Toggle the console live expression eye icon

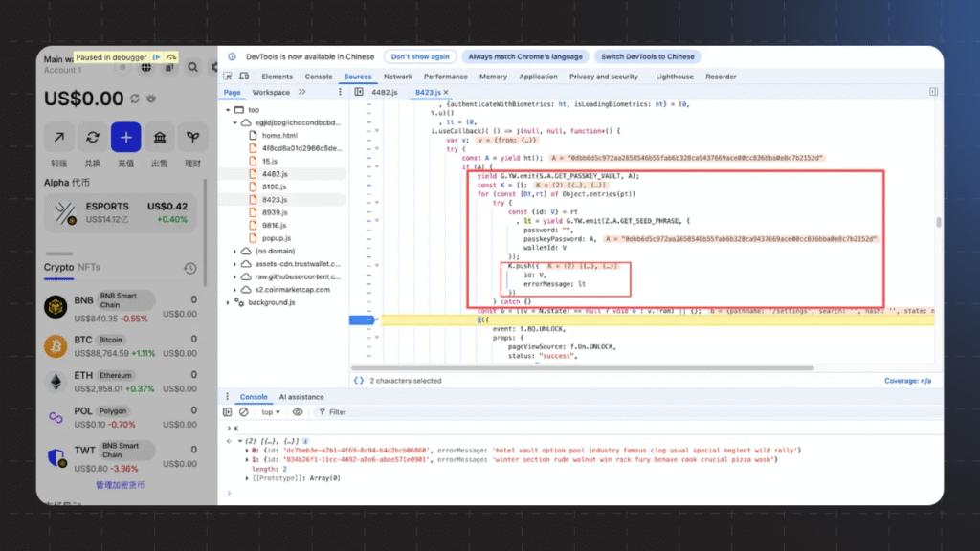coord(298,412)
